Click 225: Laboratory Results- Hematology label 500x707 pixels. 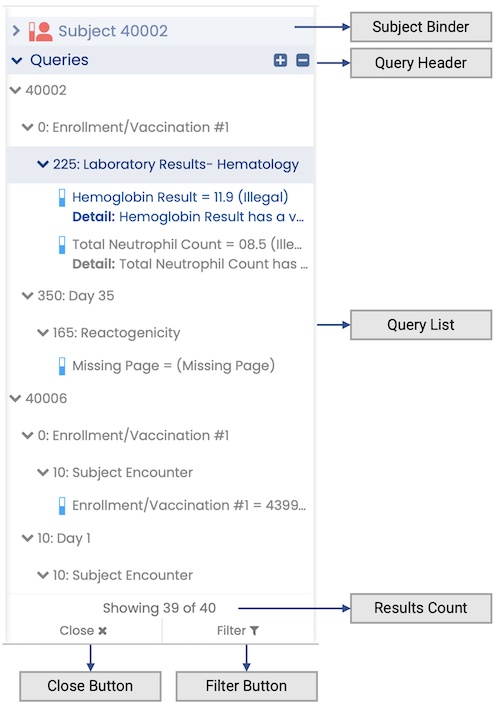tap(176, 165)
